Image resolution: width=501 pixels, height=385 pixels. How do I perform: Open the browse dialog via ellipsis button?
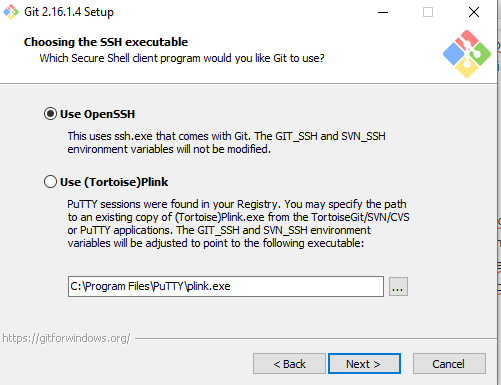tap(398, 287)
